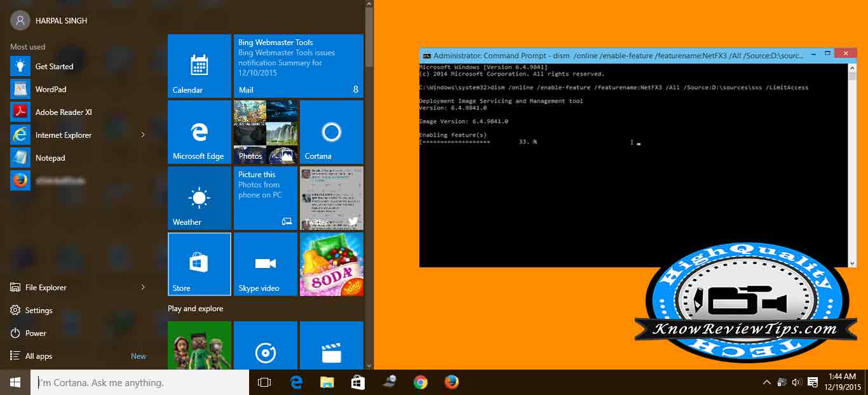Viewport: 868px width, 395px height.
Task: Open Firefox from the taskbar
Action: click(x=451, y=382)
